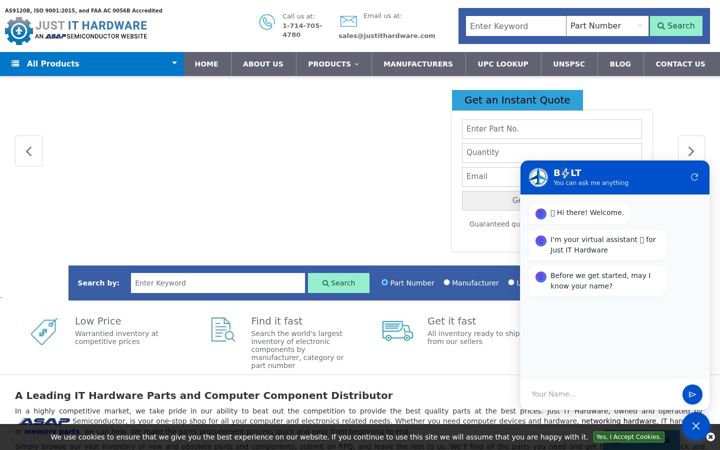Image resolution: width=720 pixels, height=450 pixels.
Task: Close the chat widget with X button
Action: pyautogui.click(x=696, y=426)
